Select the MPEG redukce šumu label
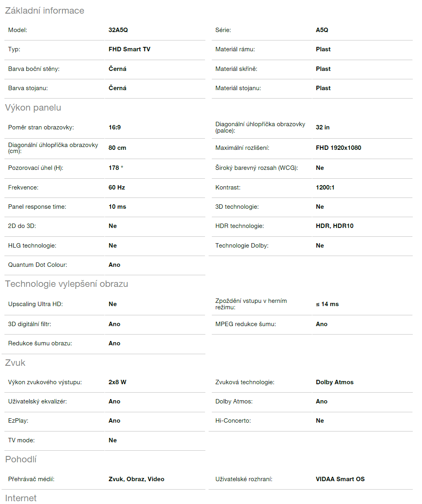The image size is (422, 504). pos(245,324)
